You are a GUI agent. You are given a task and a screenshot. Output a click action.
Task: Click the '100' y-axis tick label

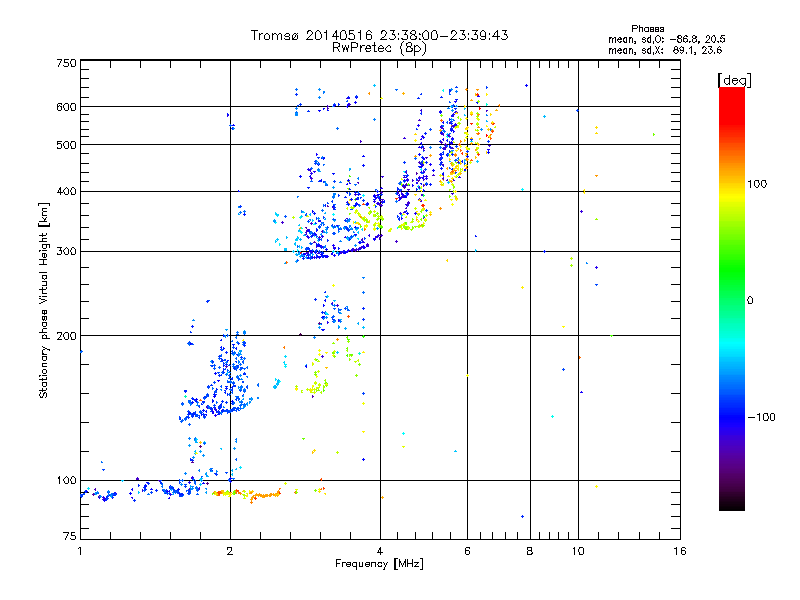click(66, 481)
